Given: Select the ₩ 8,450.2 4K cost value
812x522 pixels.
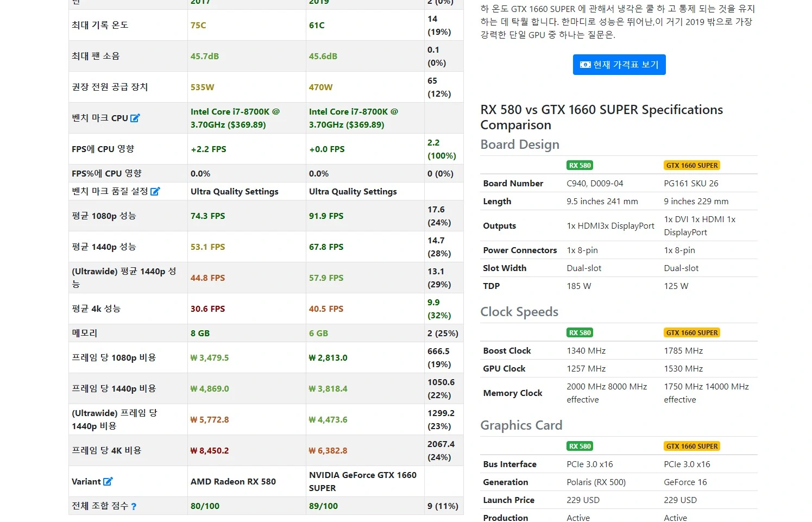Looking at the screenshot, I should coord(210,450).
